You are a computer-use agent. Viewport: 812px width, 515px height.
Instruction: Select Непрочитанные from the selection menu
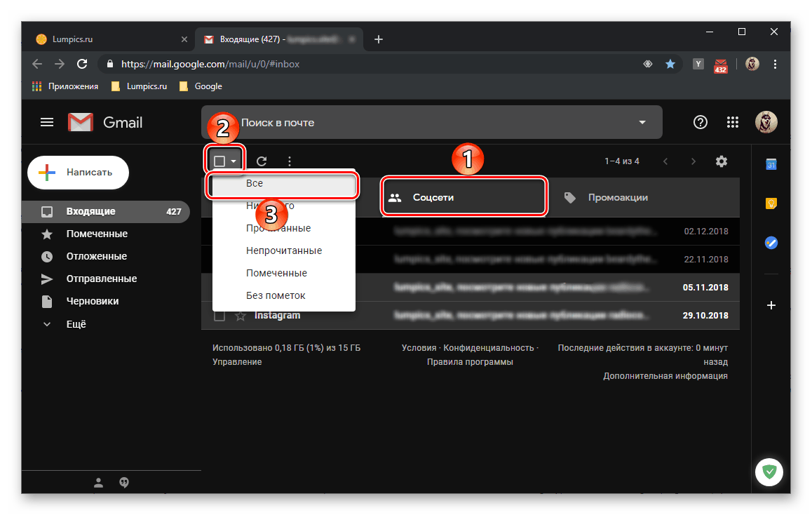coord(284,250)
